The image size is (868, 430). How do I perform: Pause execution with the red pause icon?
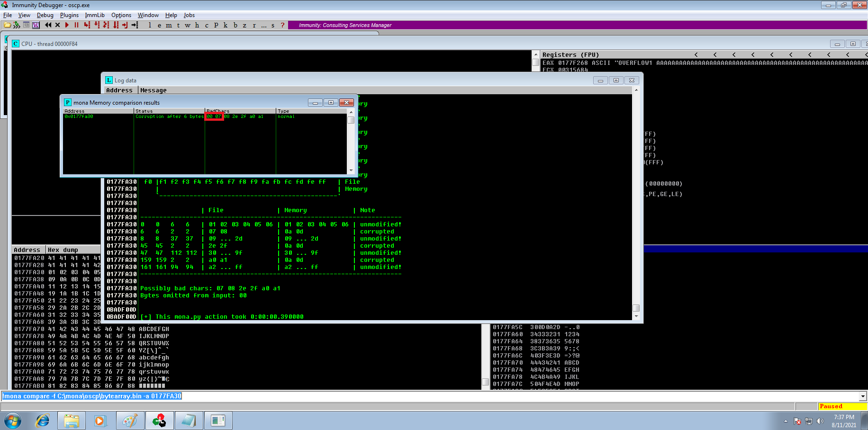pos(76,25)
